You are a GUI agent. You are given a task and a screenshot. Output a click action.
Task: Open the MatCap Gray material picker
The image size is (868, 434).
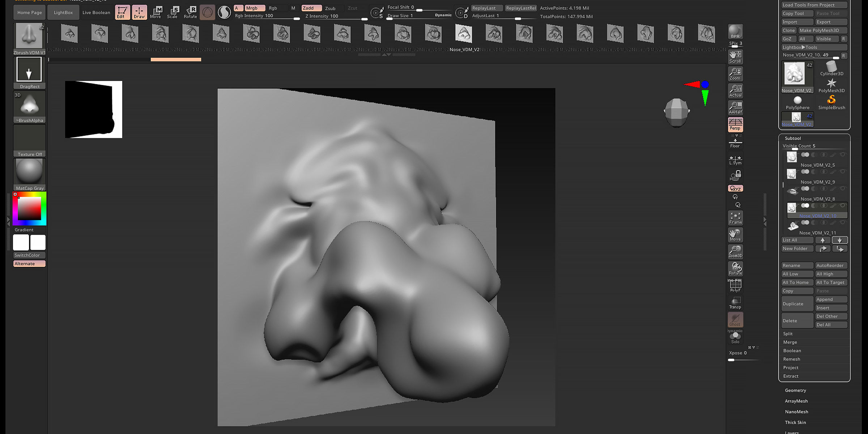(x=29, y=175)
